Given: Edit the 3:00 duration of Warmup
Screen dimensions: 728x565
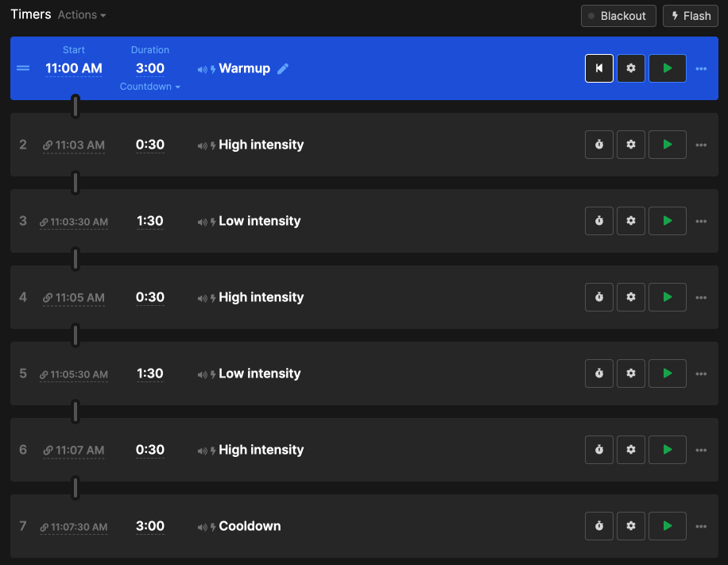Looking at the screenshot, I should (x=150, y=68).
